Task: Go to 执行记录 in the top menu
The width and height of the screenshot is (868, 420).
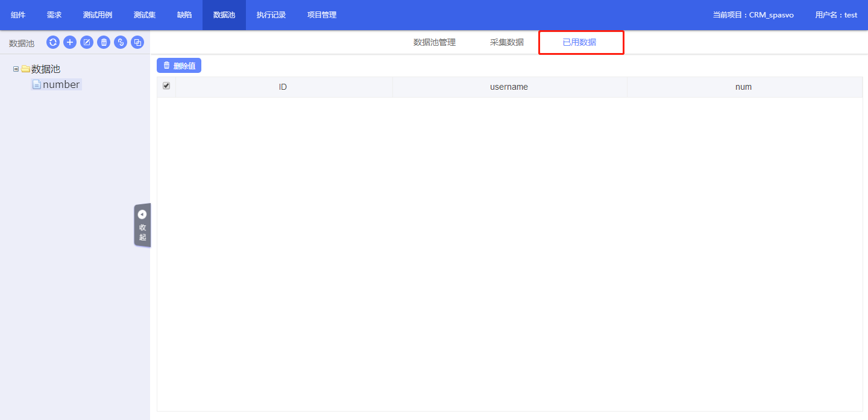Action: pyautogui.click(x=271, y=15)
